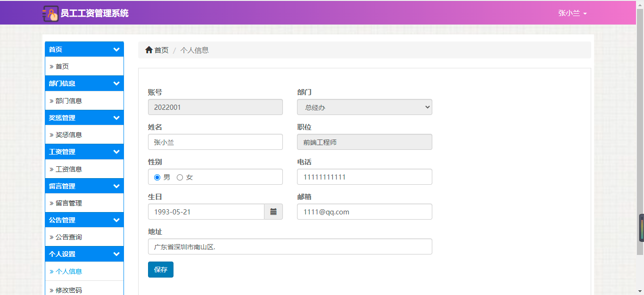Open the 留言管理 sidebar menu item
This screenshot has width=644, height=295.
pos(84,203)
